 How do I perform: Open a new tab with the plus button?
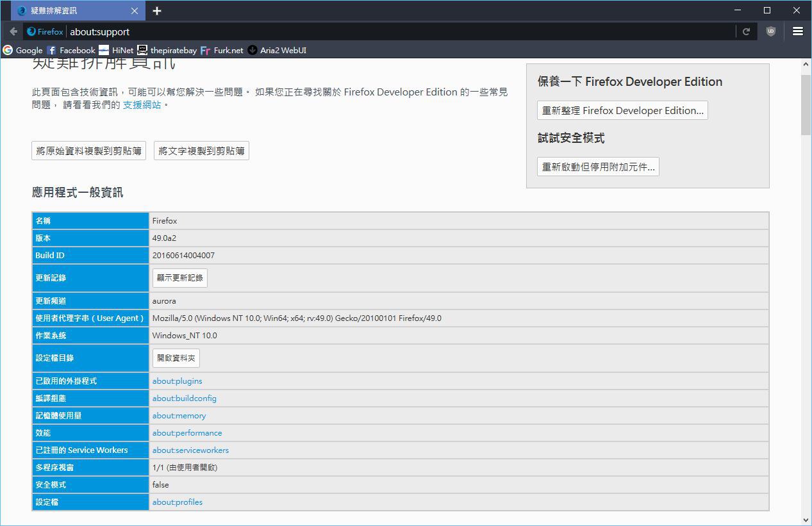pos(157,11)
